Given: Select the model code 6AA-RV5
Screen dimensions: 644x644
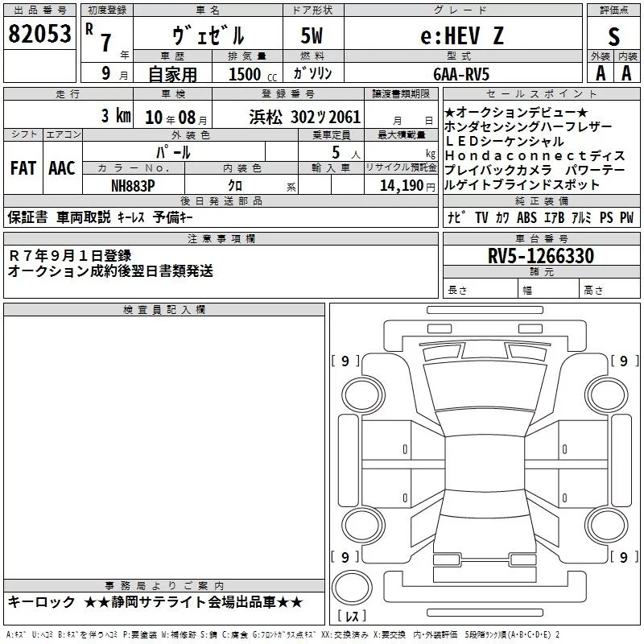Looking at the screenshot, I should coord(461,74).
